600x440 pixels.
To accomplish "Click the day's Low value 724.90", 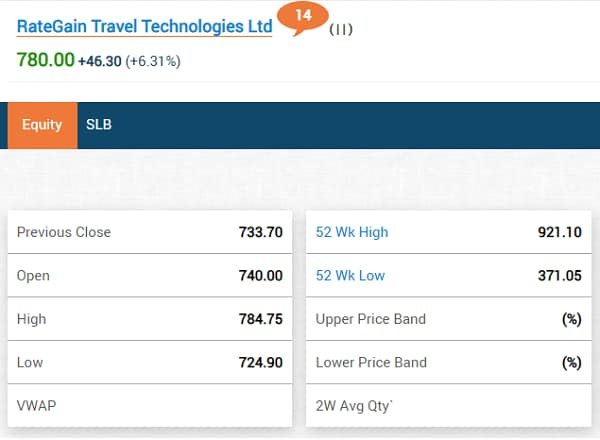I will tap(260, 362).
